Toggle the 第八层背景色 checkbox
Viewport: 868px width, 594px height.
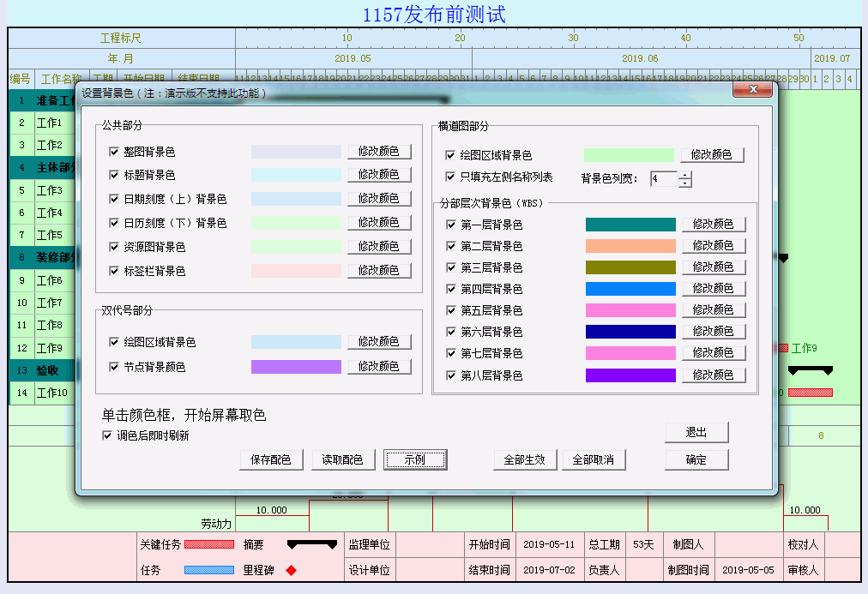coord(450,375)
